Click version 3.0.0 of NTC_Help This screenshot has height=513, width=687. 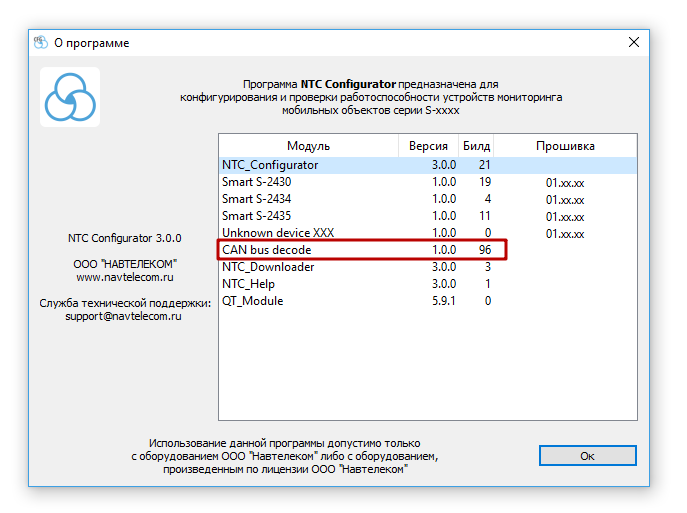444,284
